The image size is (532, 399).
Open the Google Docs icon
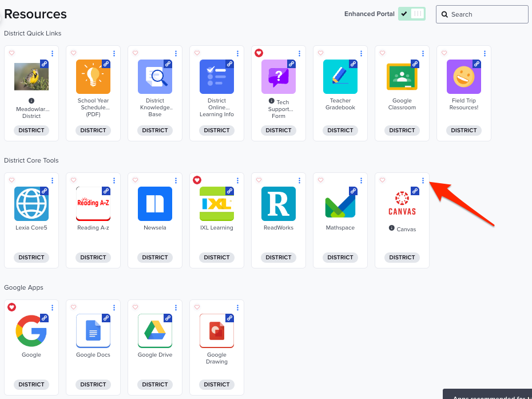93,330
